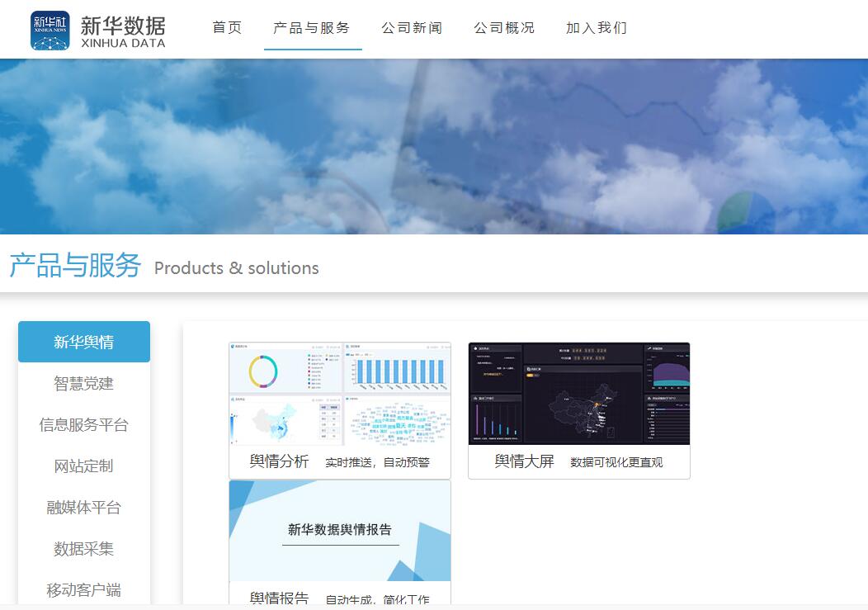Select 新华舆情 in the left sidebar
Screen dimensions: 868x610
click(84, 342)
